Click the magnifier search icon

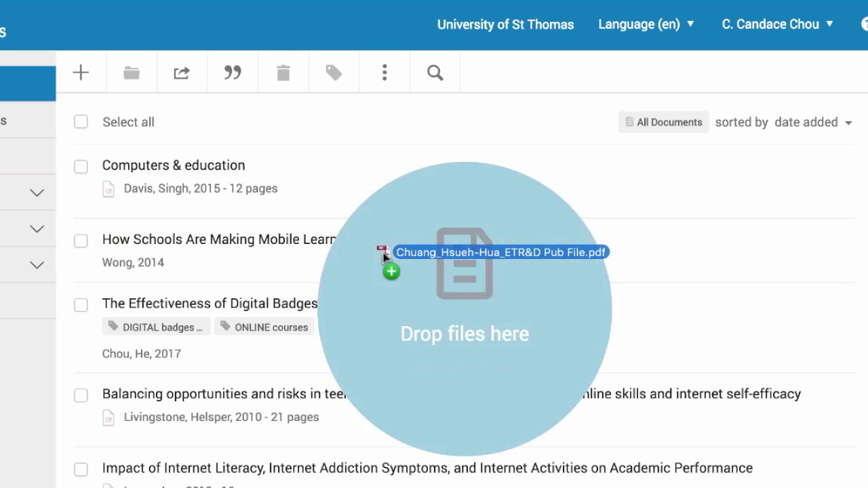pyautogui.click(x=435, y=73)
